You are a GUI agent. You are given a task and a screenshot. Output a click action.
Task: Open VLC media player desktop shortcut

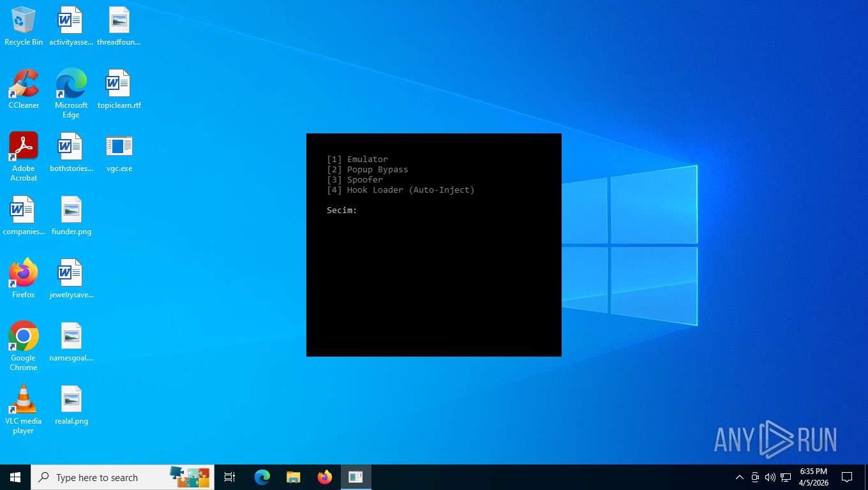24,409
